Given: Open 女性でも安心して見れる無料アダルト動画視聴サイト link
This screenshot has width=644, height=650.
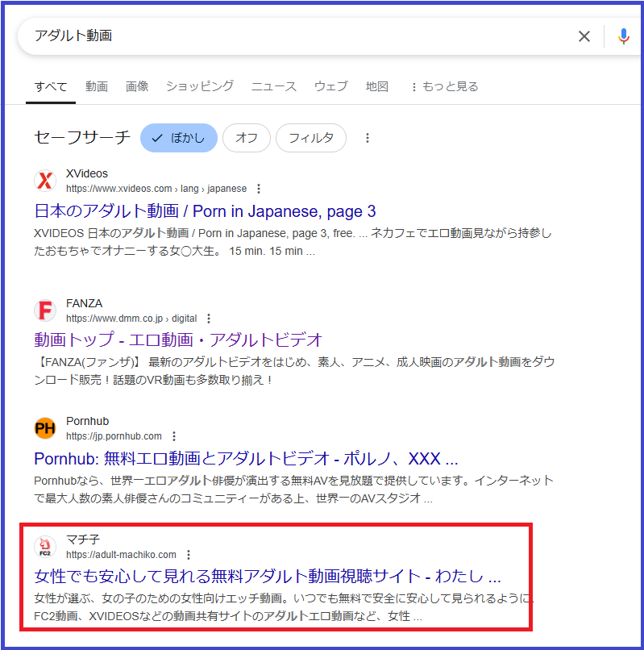Looking at the screenshot, I should tap(268, 577).
